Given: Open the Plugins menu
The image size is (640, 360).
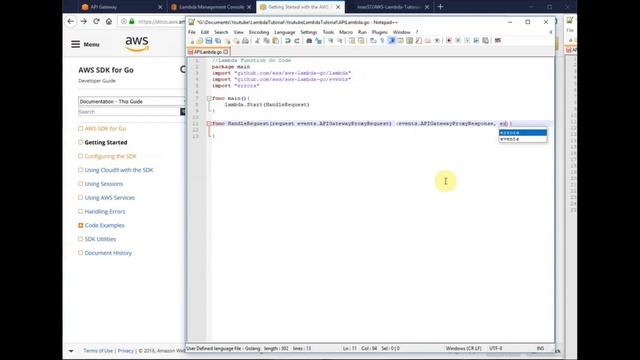Looking at the screenshot, I should 380,32.
